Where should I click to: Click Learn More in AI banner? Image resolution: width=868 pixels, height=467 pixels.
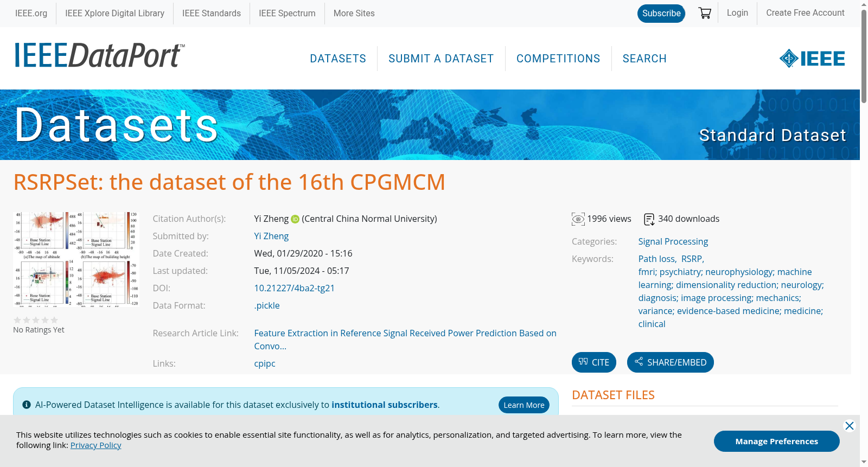[524, 405]
